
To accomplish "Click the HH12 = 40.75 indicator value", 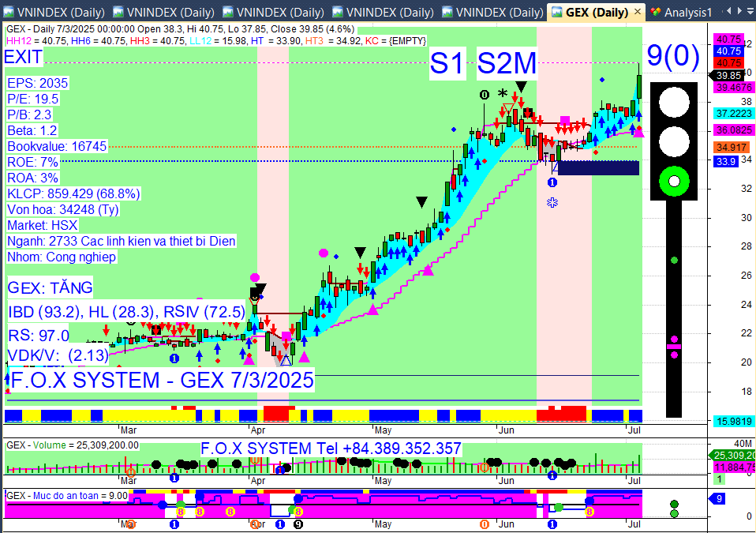I will pyautogui.click(x=37, y=41).
